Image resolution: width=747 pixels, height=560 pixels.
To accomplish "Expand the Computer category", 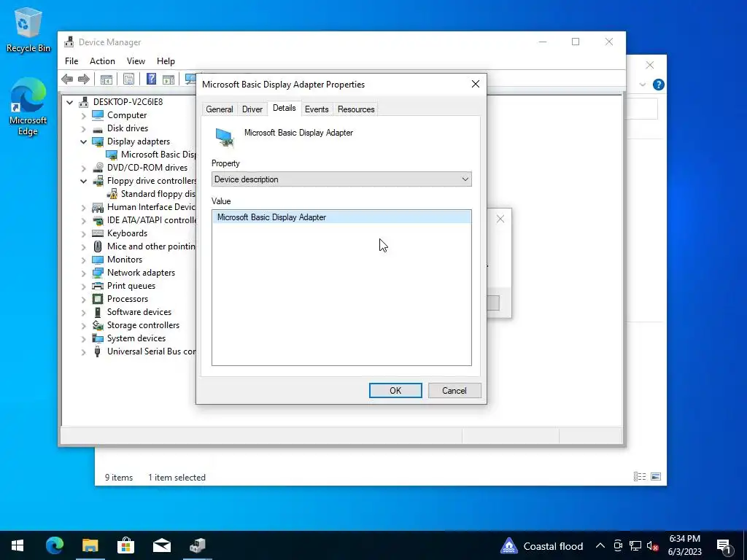I will pyautogui.click(x=84, y=116).
